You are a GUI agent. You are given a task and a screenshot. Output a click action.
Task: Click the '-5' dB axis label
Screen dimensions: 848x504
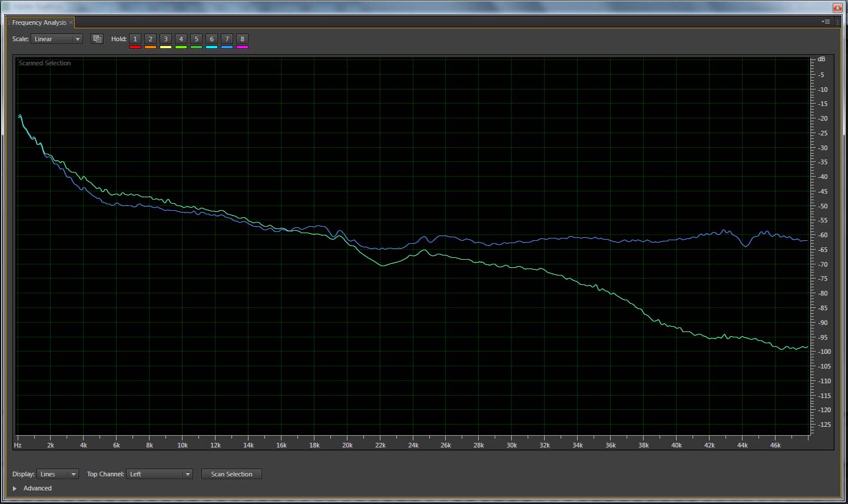pos(821,75)
